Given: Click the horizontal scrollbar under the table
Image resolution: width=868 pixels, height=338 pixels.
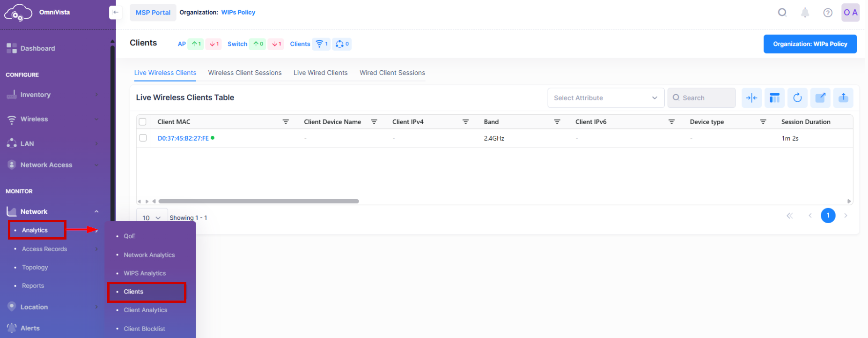Looking at the screenshot, I should (258, 201).
